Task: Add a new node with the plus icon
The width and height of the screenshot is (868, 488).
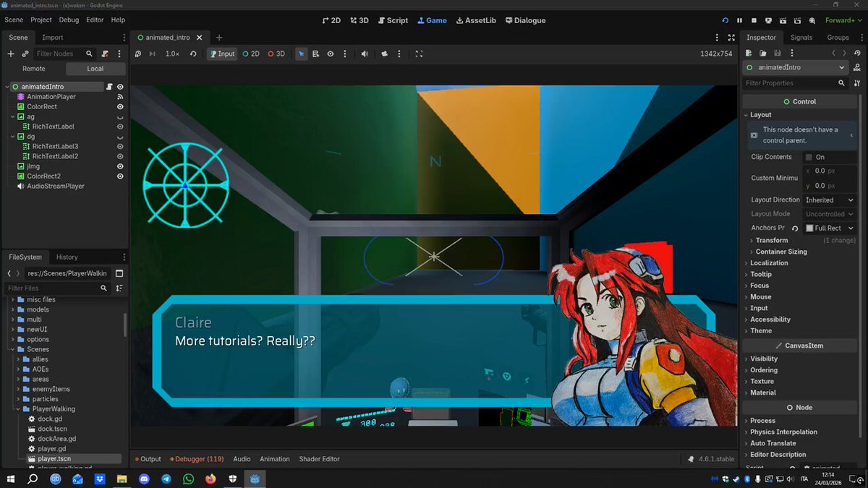Action: 11,53
